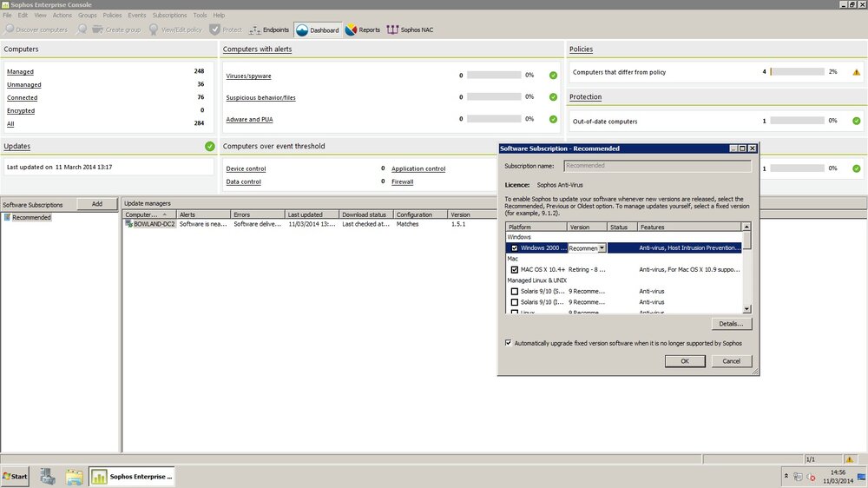Open Windows Explorer from the taskbar
Viewport: 868px width, 488px height.
click(74, 477)
